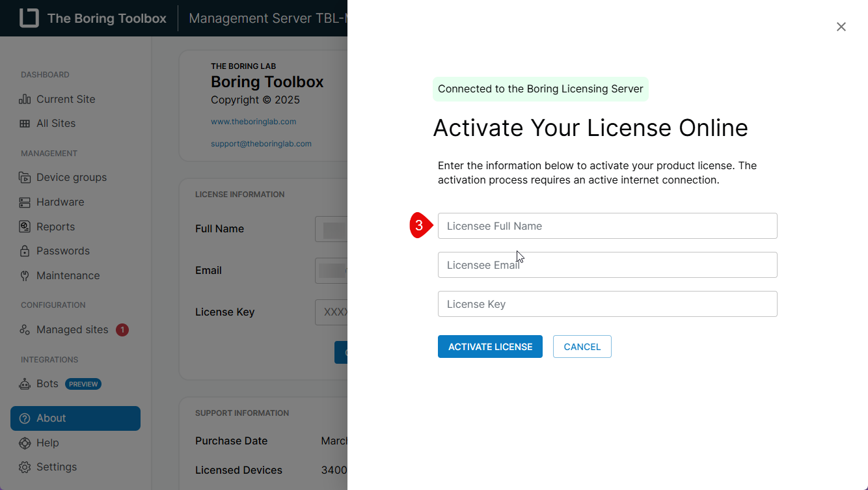Open the www.theboringlab.com link
Image resolution: width=868 pixels, height=490 pixels.
(253, 121)
